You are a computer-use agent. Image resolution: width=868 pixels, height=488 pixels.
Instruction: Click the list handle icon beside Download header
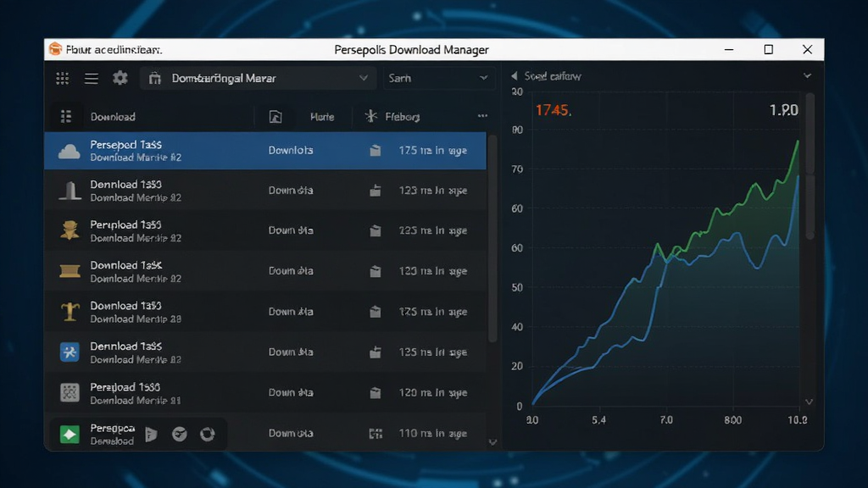66,117
